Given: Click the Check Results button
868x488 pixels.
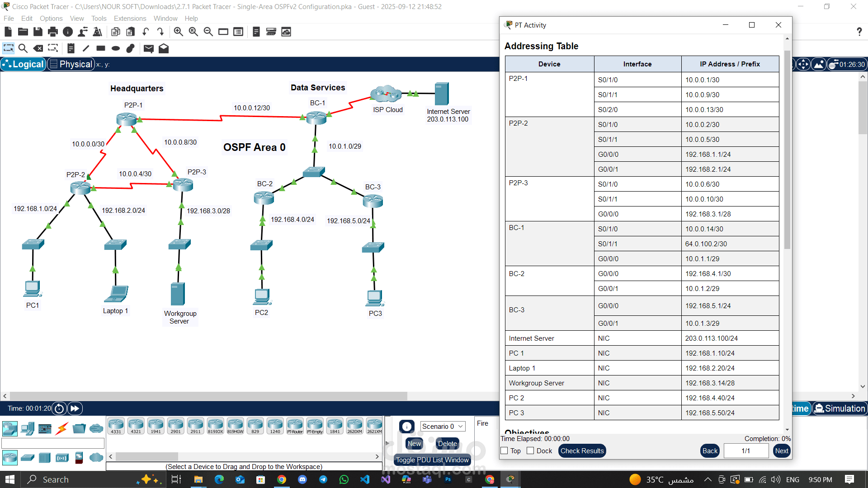Looking at the screenshot, I should click(x=582, y=451).
